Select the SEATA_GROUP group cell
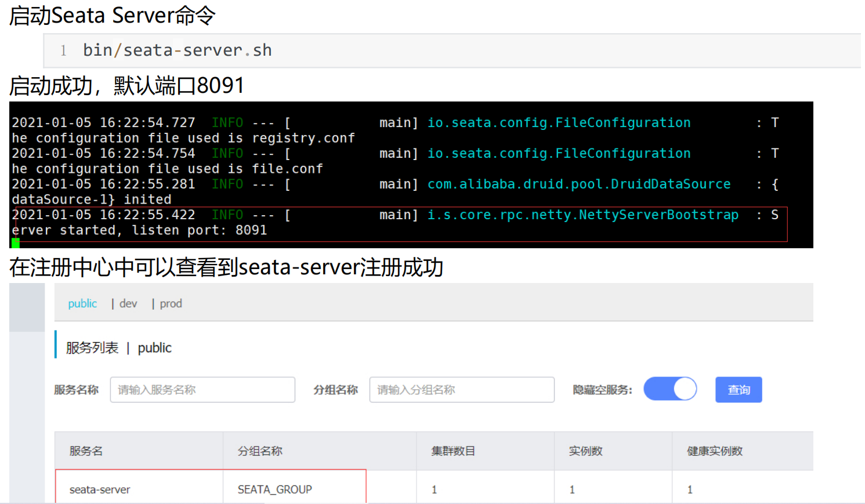The image size is (865, 504). tap(274, 490)
